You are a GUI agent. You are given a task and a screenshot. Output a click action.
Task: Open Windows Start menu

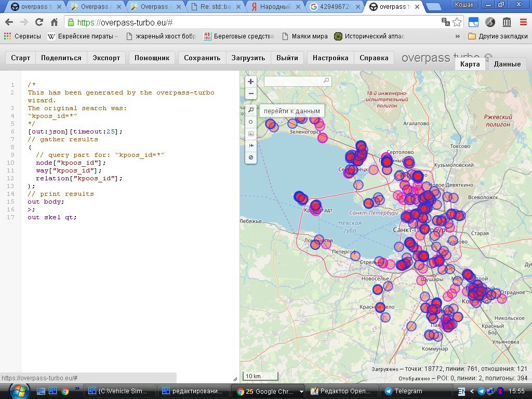[x=19, y=391]
